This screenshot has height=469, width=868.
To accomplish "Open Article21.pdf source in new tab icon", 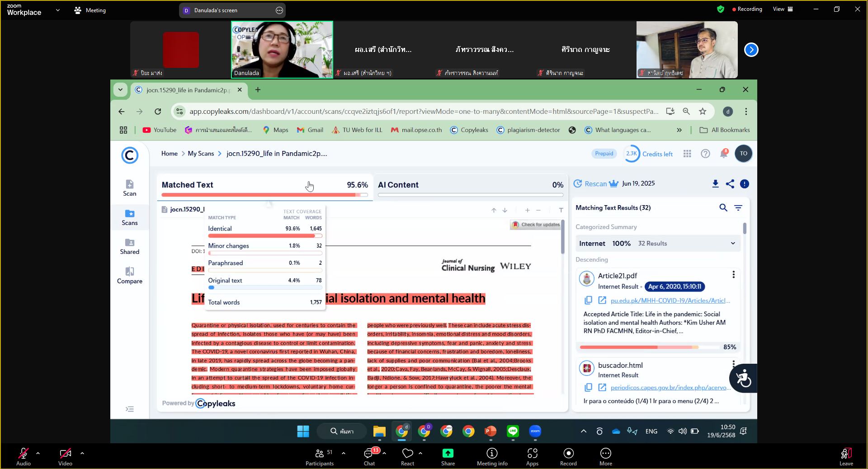I will [x=602, y=300].
